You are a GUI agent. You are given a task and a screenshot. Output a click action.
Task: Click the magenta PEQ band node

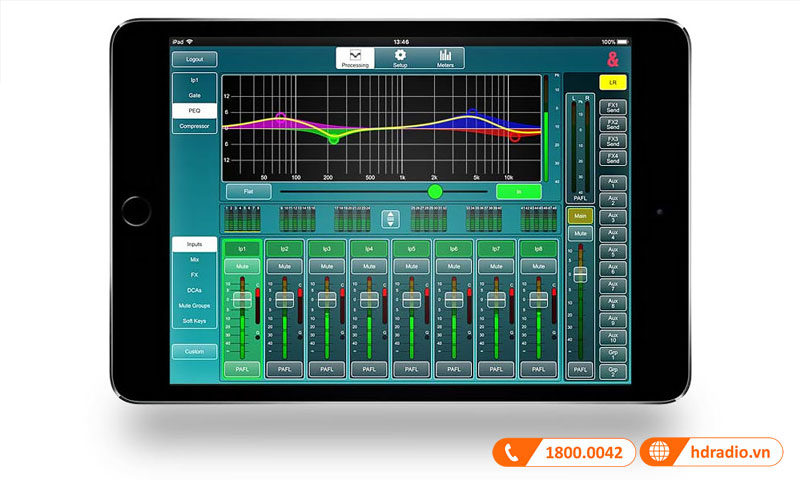click(280, 117)
